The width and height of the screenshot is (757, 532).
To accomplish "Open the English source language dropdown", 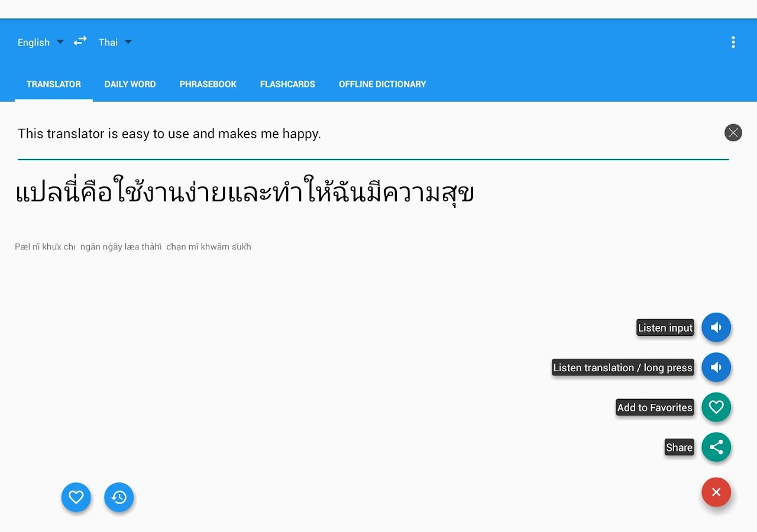I will [x=41, y=42].
